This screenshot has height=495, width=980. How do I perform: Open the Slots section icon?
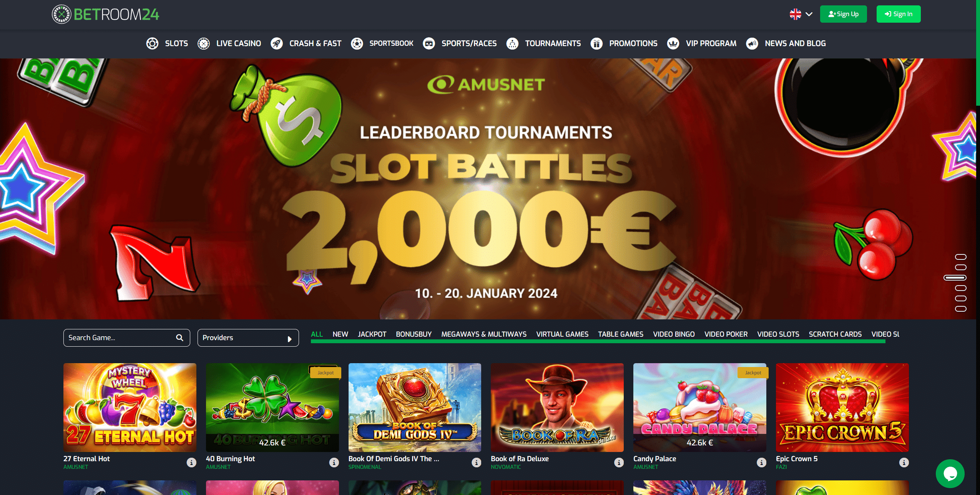tap(152, 43)
